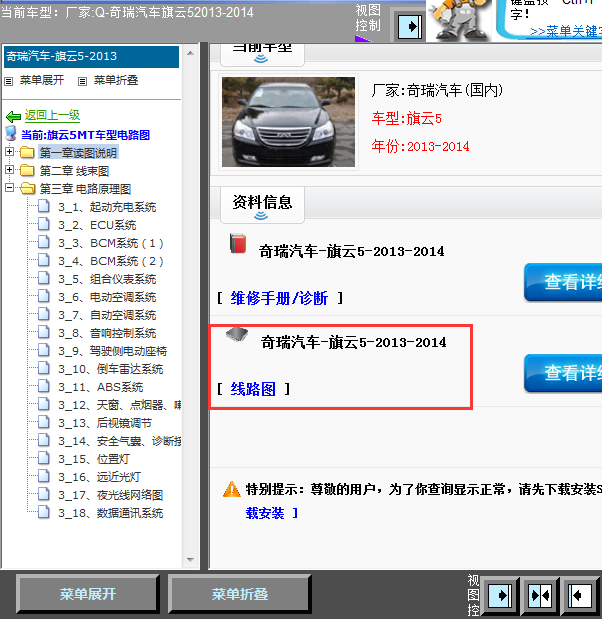Collapse 第三章 电路原理图 tree node
This screenshot has height=619, width=602.
(x=9, y=188)
